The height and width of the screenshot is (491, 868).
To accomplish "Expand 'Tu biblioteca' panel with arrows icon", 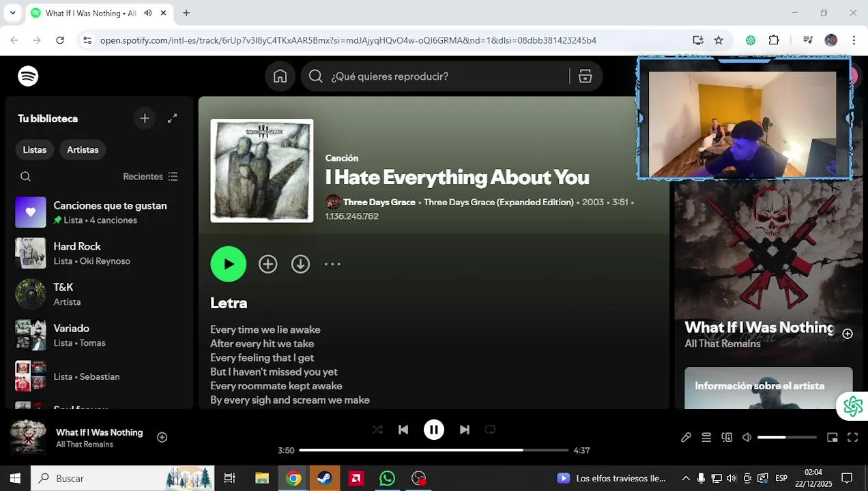I will pyautogui.click(x=173, y=119).
